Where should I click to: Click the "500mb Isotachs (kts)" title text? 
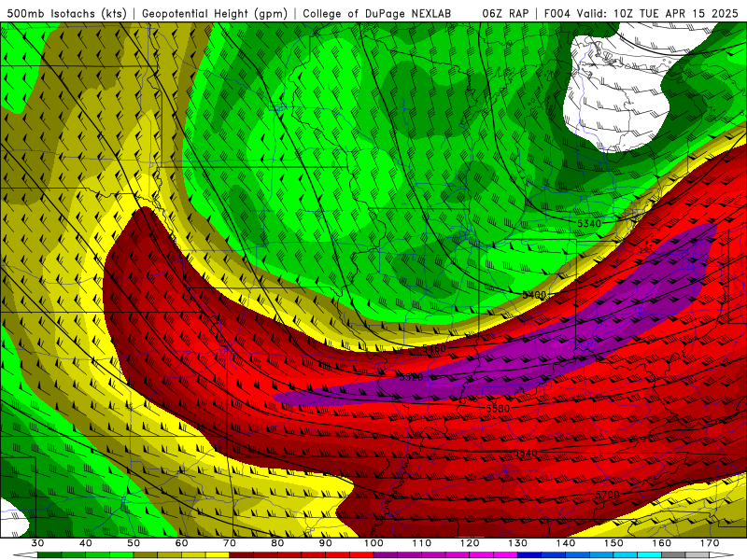coord(67,14)
